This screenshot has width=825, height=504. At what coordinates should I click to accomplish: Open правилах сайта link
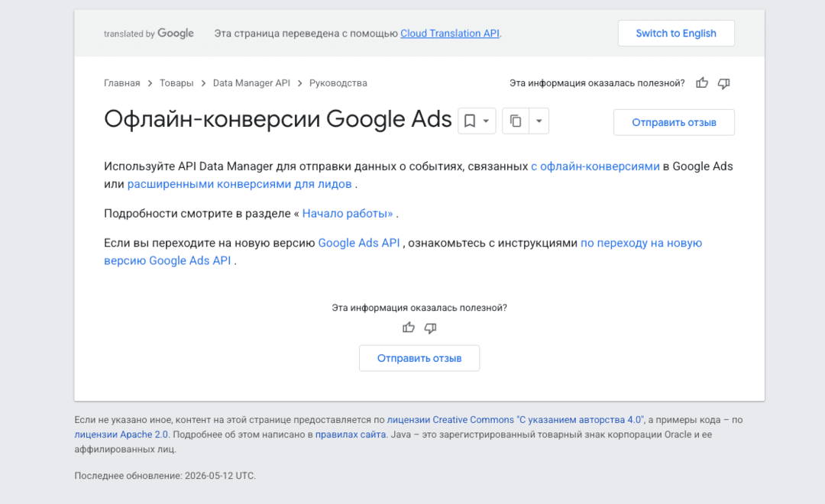tap(351, 435)
